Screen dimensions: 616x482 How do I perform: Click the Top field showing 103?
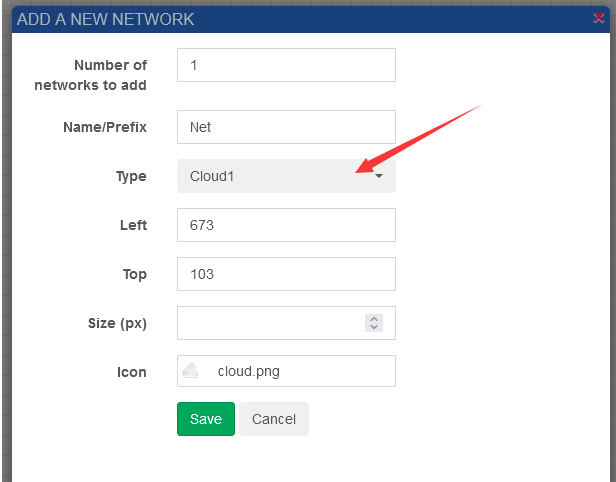(286, 274)
